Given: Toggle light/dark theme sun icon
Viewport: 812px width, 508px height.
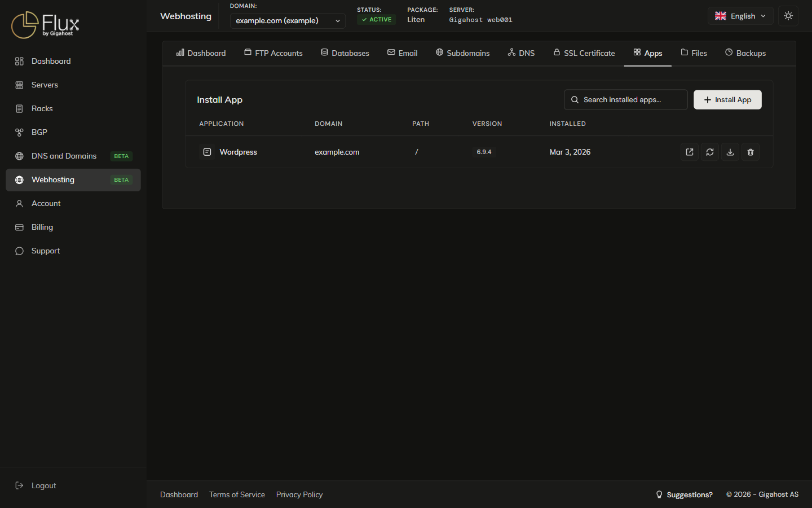Looking at the screenshot, I should [x=788, y=16].
